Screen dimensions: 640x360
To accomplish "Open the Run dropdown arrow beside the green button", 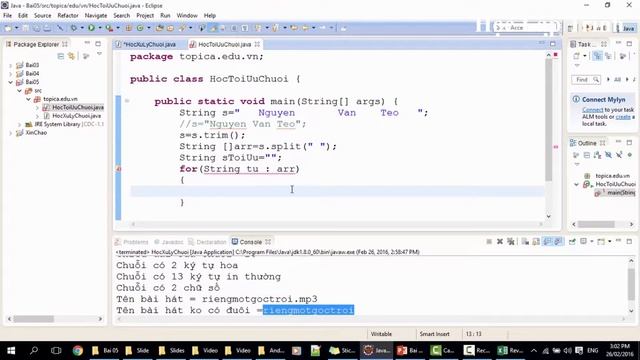I will click(x=100, y=28).
